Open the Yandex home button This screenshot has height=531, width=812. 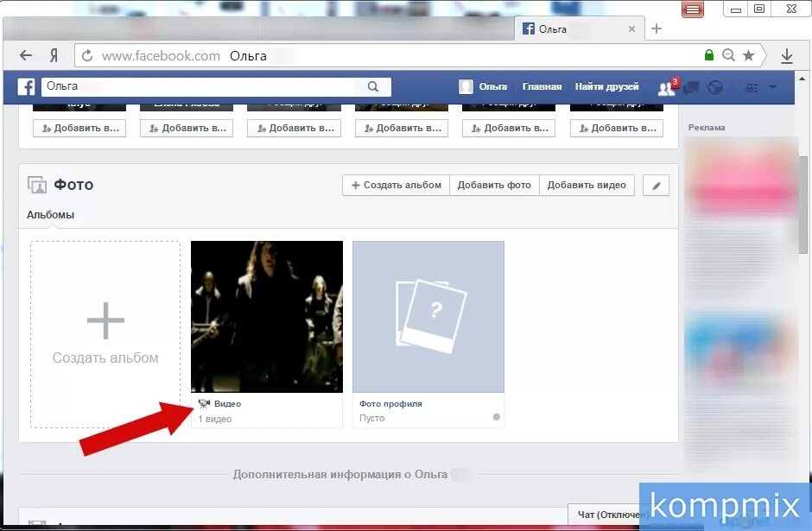tap(54, 55)
